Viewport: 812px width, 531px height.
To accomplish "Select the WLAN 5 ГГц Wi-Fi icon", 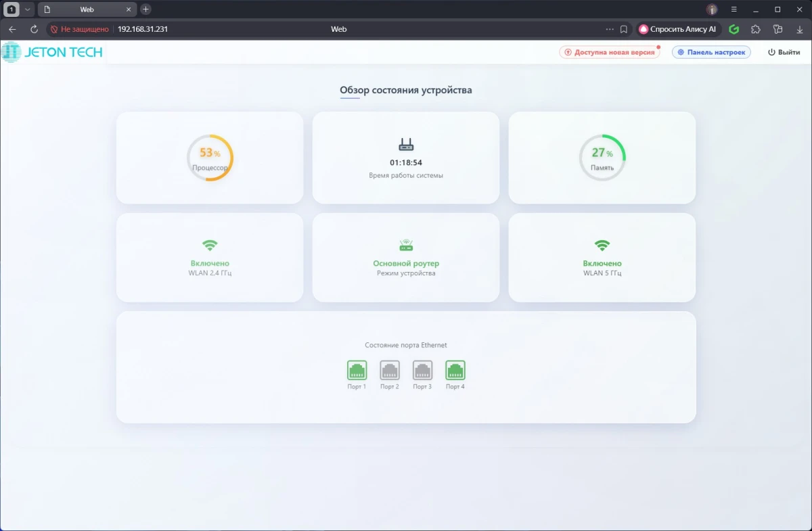I will [x=602, y=246].
